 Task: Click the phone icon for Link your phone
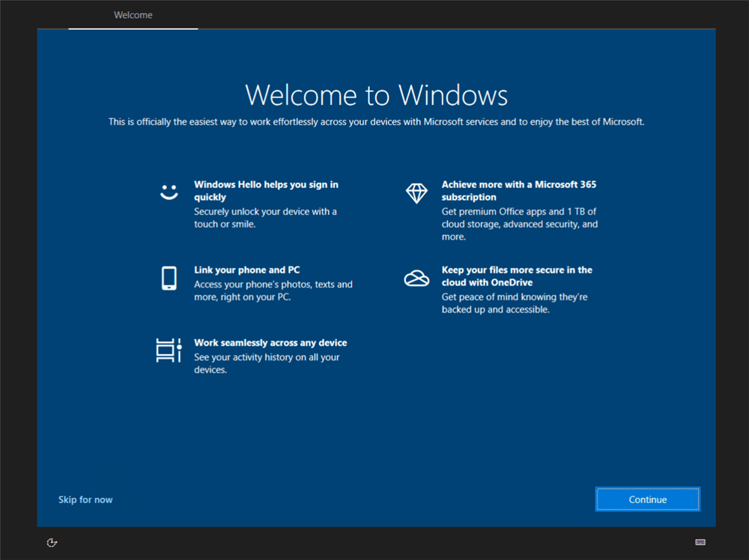tap(169, 278)
